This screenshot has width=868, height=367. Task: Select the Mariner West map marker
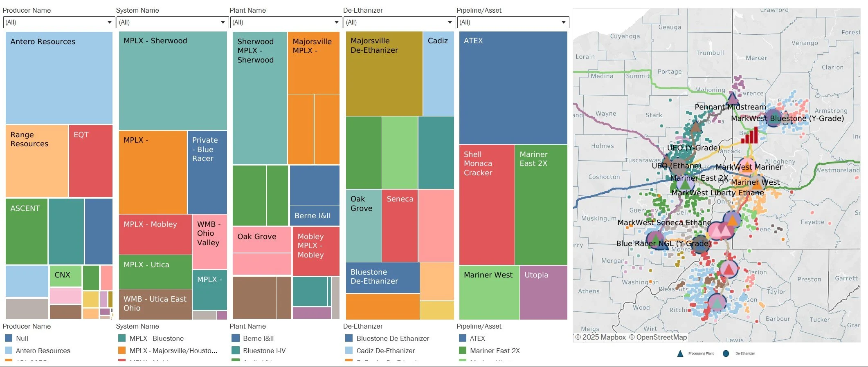point(758,183)
